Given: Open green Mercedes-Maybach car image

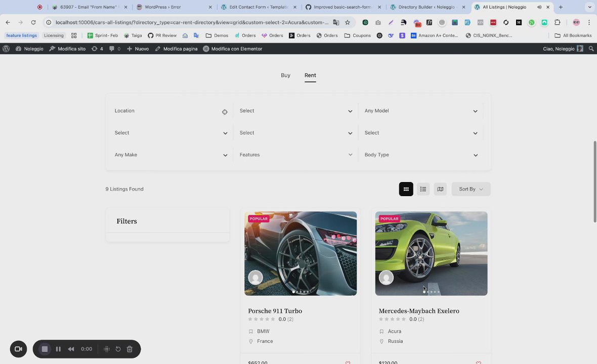Looking at the screenshot, I should [x=431, y=253].
